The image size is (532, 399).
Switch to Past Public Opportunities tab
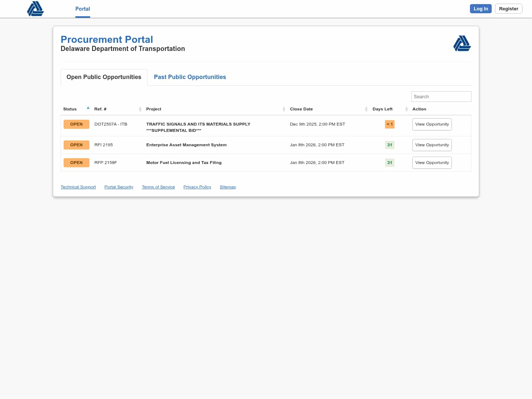[190, 77]
